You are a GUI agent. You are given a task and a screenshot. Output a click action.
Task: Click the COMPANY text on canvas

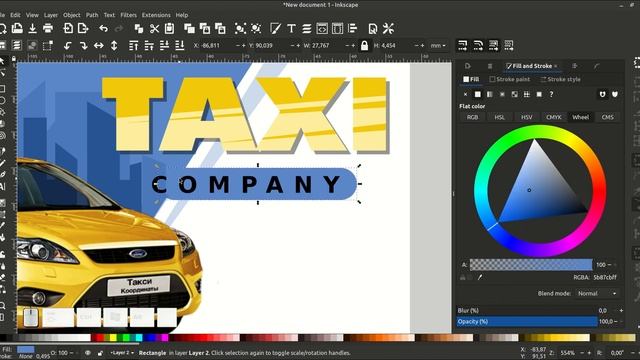pos(247,184)
